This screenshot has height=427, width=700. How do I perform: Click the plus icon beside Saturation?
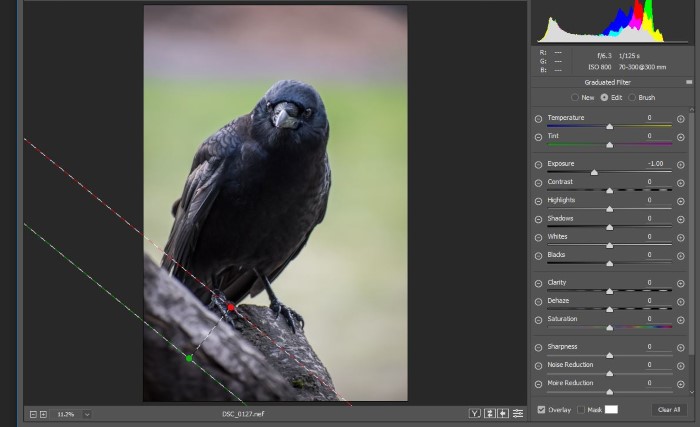[680, 319]
